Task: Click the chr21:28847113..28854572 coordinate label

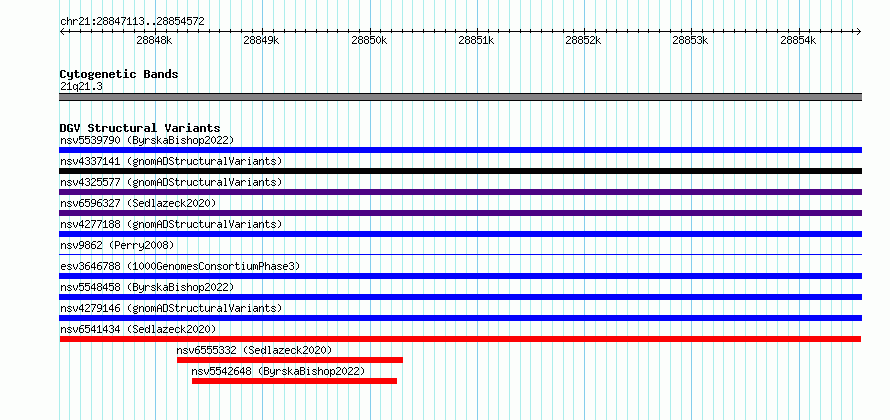Action: tap(132, 22)
